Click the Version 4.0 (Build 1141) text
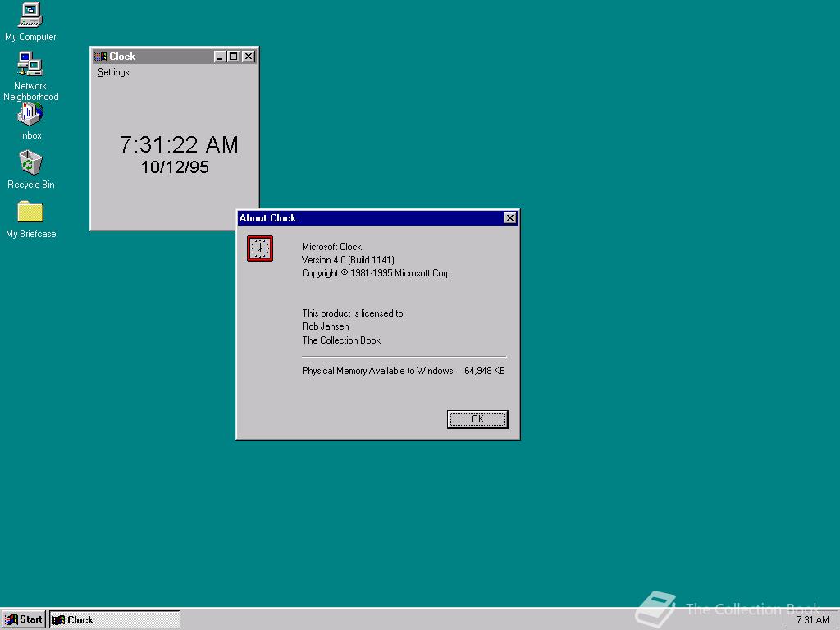Viewport: 840px width, 630px height. click(348, 260)
